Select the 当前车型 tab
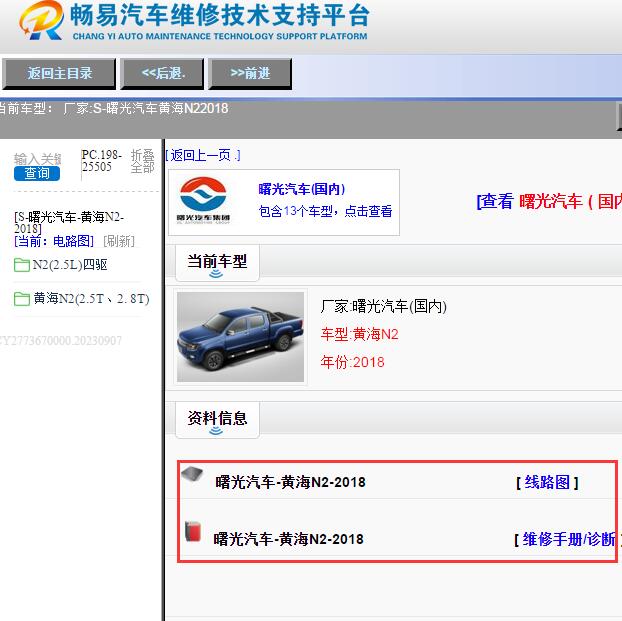The height and width of the screenshot is (621, 622). 217,263
